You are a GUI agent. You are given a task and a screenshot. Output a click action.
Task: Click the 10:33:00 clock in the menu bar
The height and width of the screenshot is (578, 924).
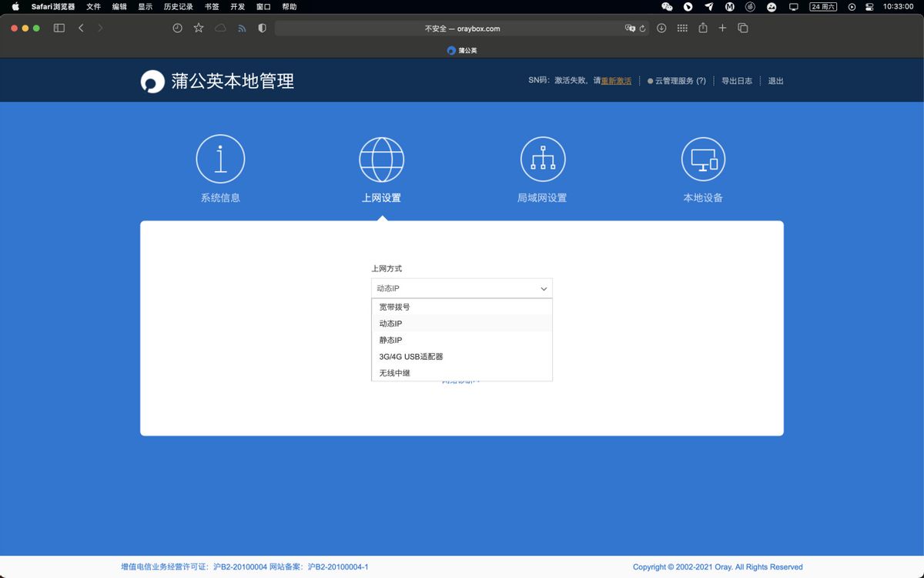[898, 7]
